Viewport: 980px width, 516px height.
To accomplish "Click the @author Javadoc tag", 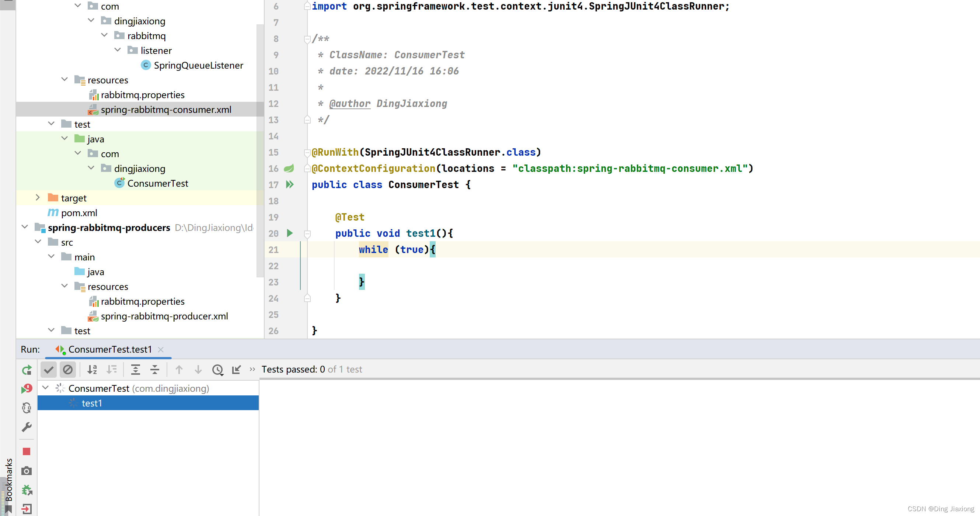I will [x=350, y=104].
